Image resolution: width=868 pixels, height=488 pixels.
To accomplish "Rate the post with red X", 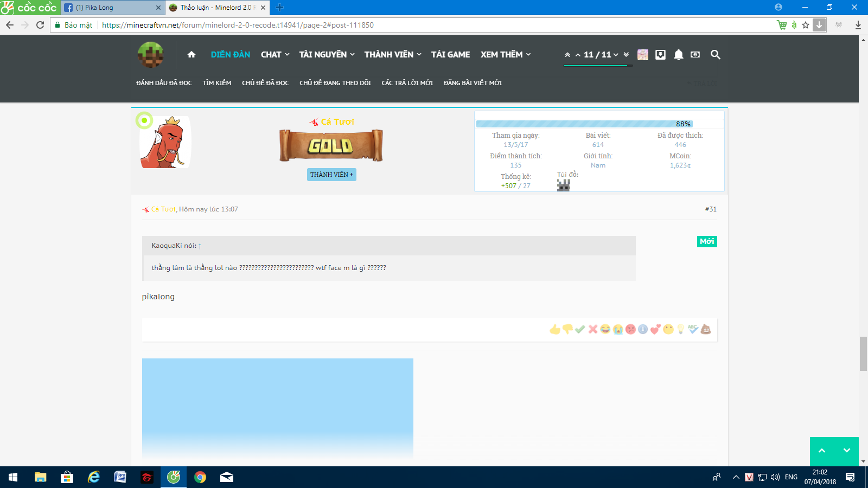I will pyautogui.click(x=592, y=329).
